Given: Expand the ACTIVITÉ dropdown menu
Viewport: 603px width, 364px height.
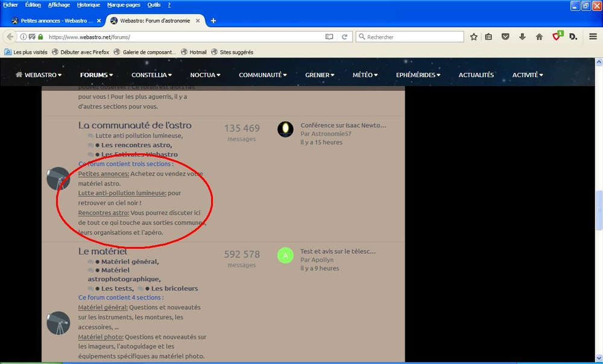Looking at the screenshot, I should pos(527,75).
